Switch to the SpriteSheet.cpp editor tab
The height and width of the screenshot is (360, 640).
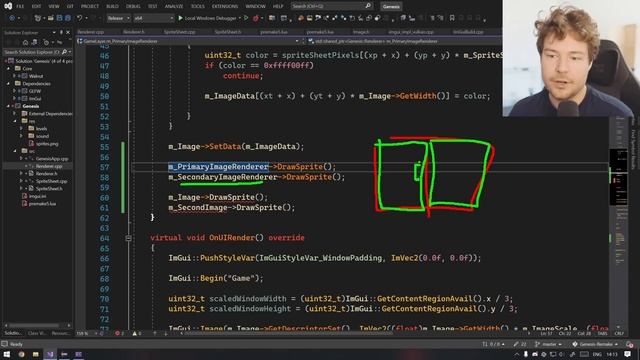click(x=180, y=32)
